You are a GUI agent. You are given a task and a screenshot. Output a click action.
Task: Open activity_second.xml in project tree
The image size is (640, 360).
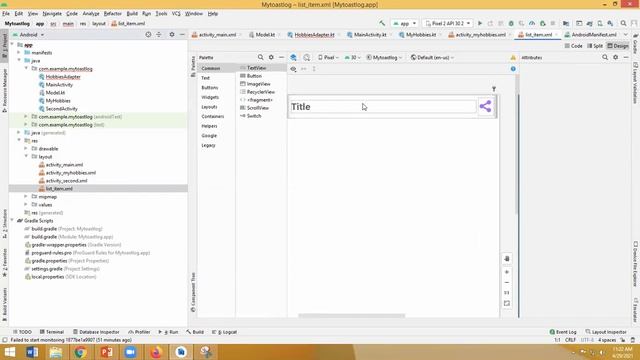(x=63, y=181)
